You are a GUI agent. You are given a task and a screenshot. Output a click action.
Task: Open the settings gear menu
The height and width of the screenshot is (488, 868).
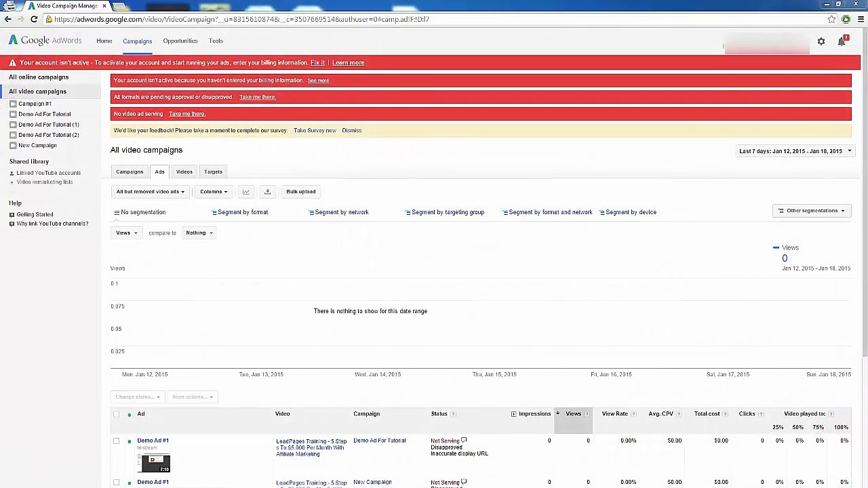point(821,41)
